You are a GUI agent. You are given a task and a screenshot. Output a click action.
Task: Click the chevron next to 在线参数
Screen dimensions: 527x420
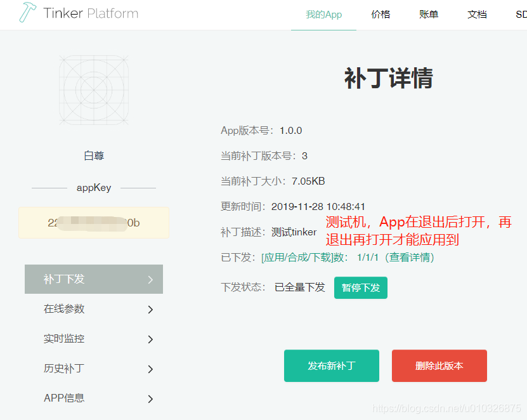pos(150,310)
